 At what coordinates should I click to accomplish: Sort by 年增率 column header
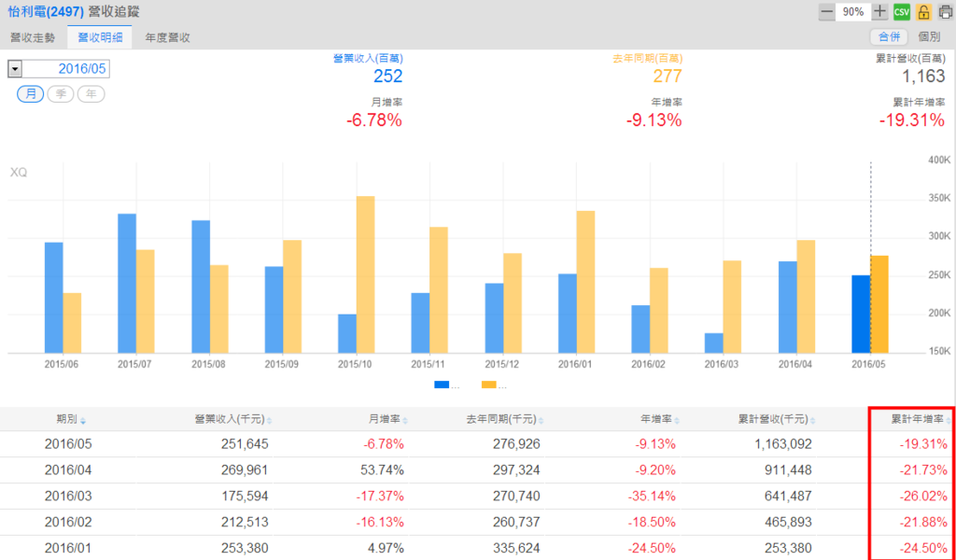click(660, 419)
